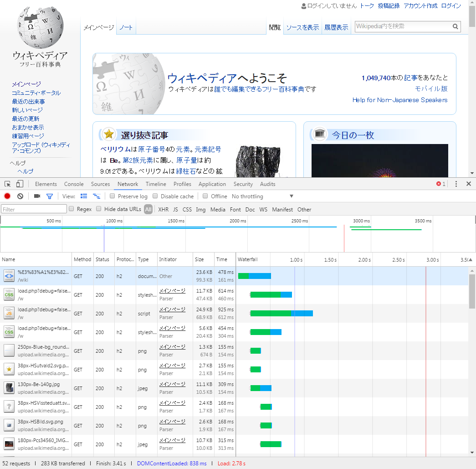Click the star icon beside 選り抜き記事
The width and height of the screenshot is (476, 469).
(x=109, y=134)
